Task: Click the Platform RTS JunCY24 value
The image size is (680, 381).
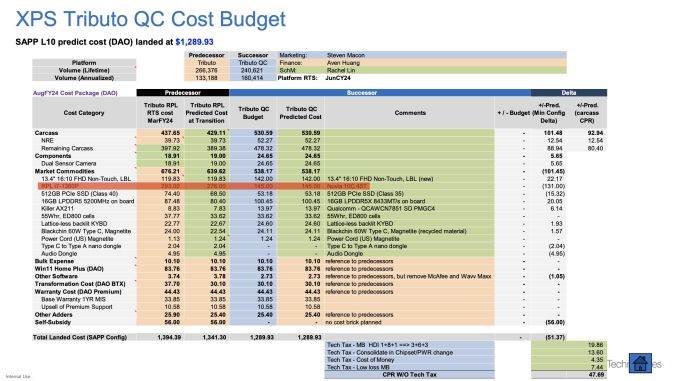Action: (338, 78)
